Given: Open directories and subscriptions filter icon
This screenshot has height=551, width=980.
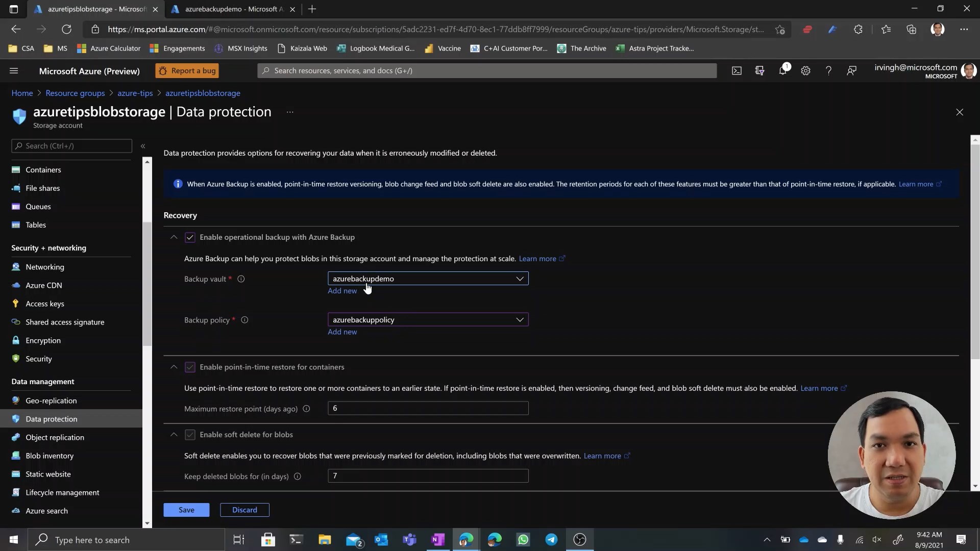Looking at the screenshot, I should click(759, 71).
